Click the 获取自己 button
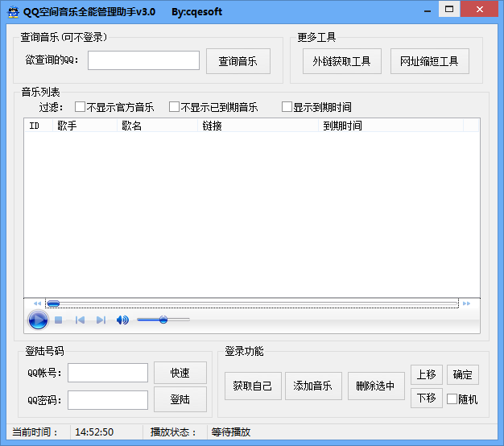 point(253,386)
